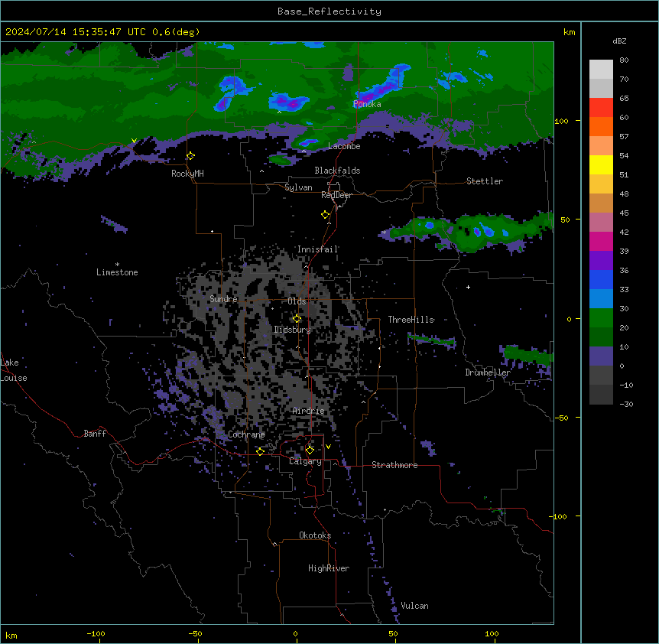Select the yellow diamond marker below Cochrane
Image resolution: width=659 pixels, height=644 pixels.
pyautogui.click(x=260, y=451)
